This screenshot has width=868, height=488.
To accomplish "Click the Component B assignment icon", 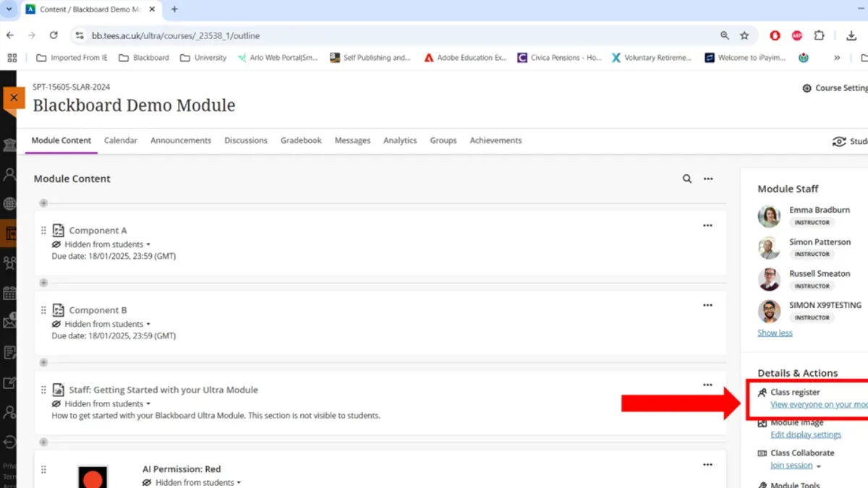I will [59, 310].
